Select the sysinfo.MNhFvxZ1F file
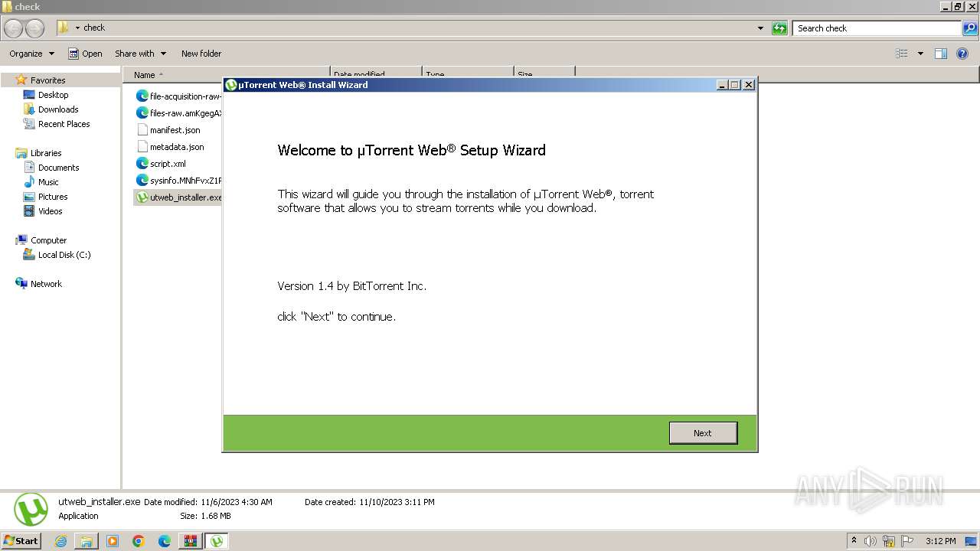The width and height of the screenshot is (980, 551). 178,181
